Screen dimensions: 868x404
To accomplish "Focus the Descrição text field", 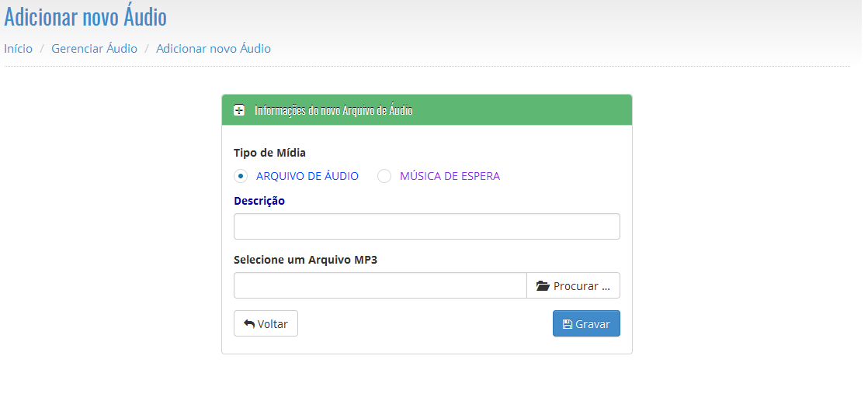I will tap(426, 226).
